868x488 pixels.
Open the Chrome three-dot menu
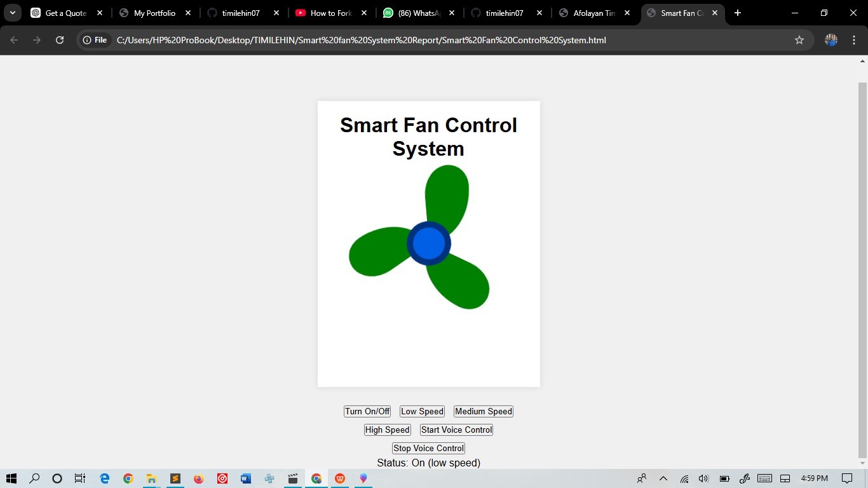pyautogui.click(x=853, y=40)
